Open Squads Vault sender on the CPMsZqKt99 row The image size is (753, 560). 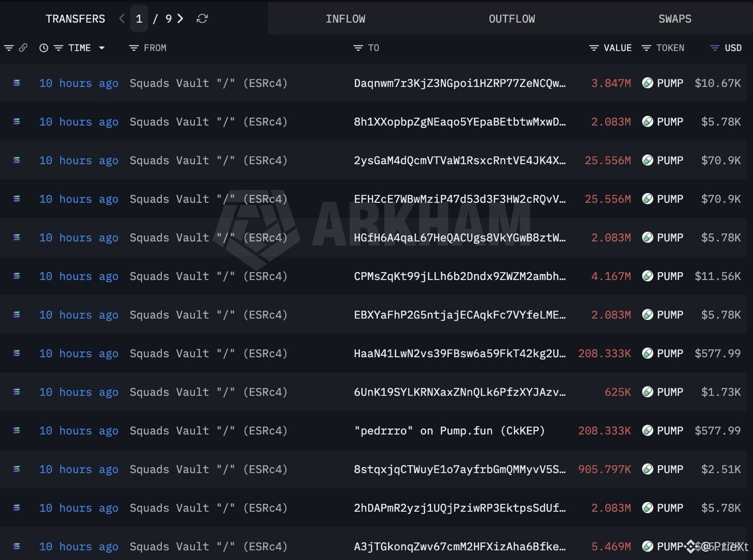(x=208, y=276)
